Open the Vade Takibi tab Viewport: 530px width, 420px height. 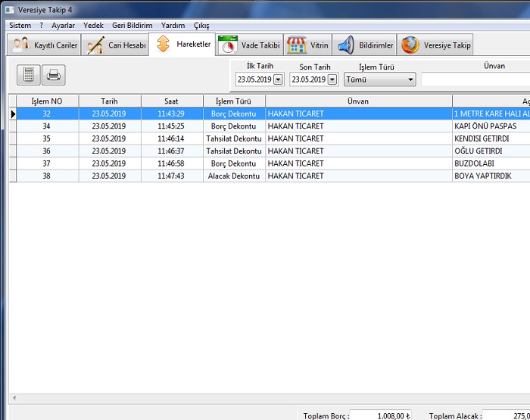[249, 45]
